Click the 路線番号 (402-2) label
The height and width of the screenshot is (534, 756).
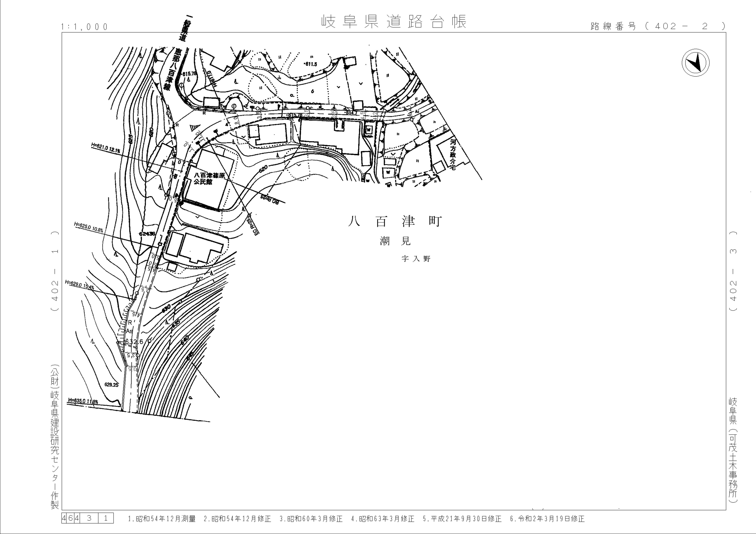click(x=658, y=26)
